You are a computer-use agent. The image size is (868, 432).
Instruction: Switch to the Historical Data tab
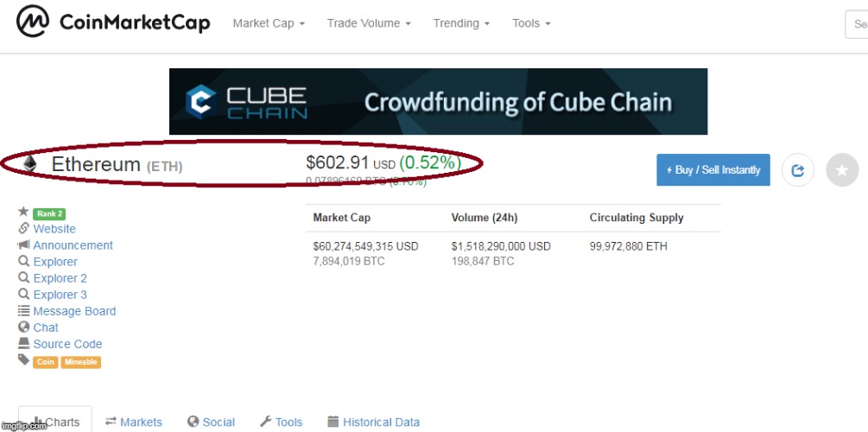pyautogui.click(x=373, y=422)
